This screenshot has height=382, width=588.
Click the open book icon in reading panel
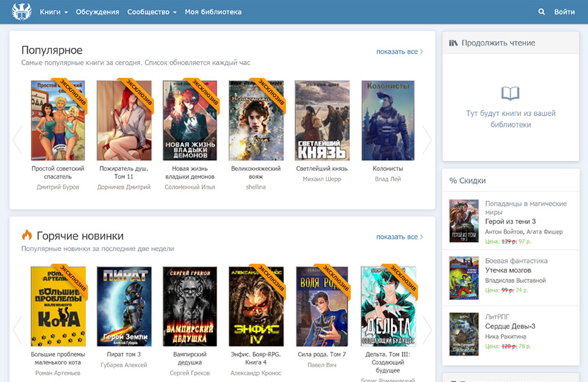coord(510,93)
